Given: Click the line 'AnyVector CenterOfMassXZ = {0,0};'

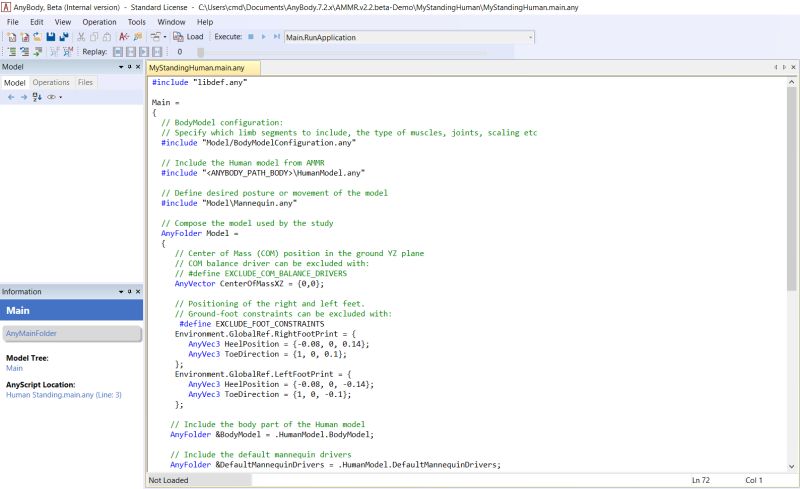Looking at the screenshot, I should click(x=249, y=283).
